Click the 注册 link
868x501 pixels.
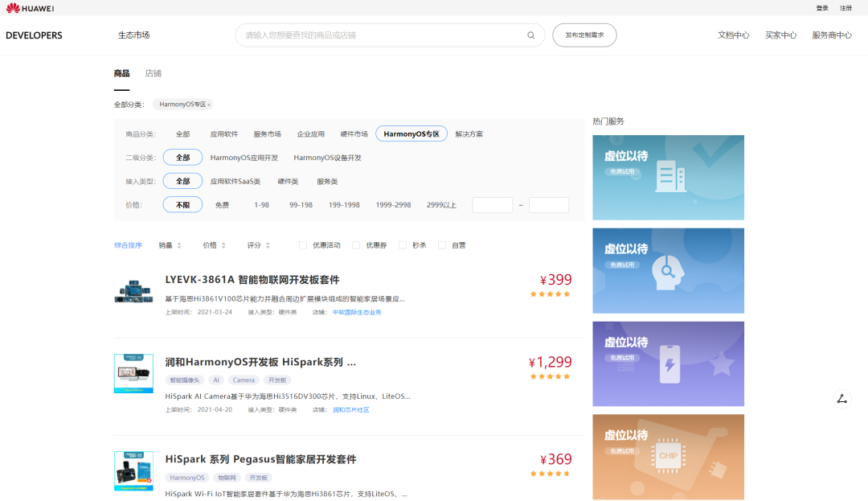pos(845,8)
